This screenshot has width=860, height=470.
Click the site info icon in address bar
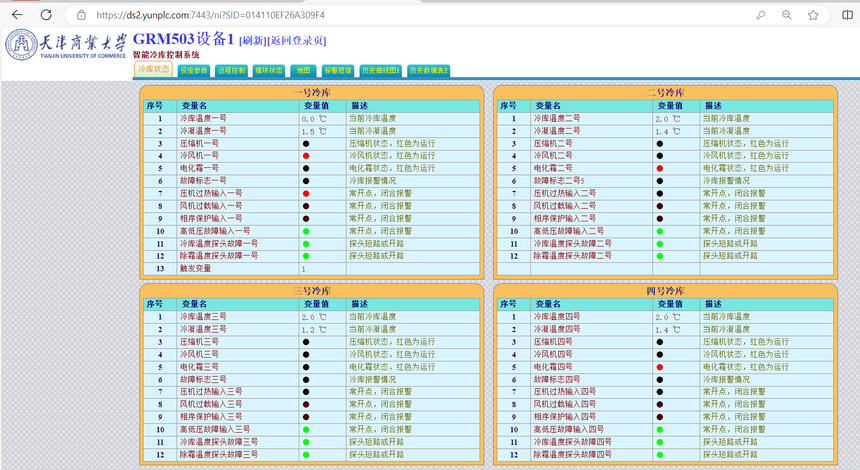coord(82,15)
